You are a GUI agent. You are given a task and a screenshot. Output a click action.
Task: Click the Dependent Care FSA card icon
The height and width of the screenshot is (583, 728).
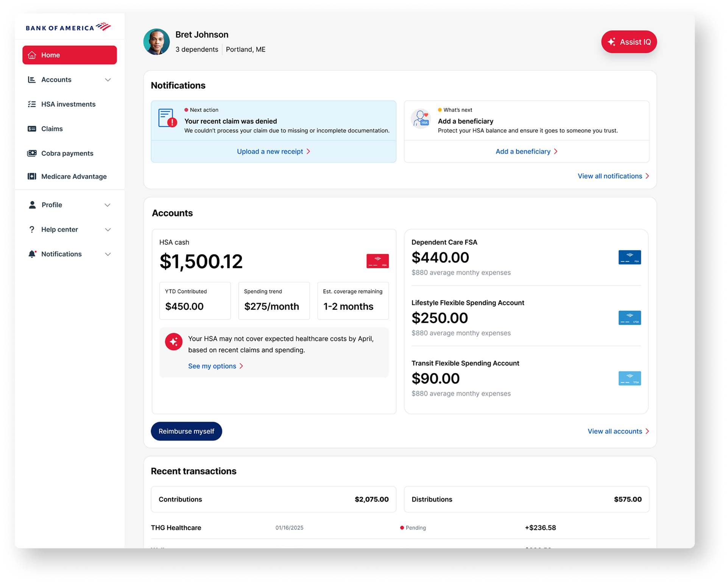tap(629, 257)
